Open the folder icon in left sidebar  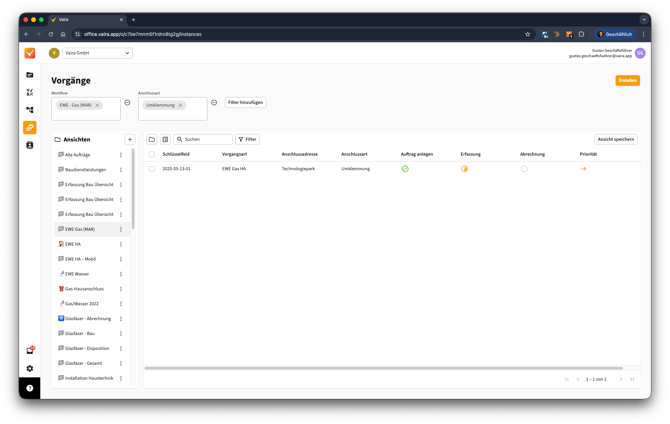pos(29,75)
